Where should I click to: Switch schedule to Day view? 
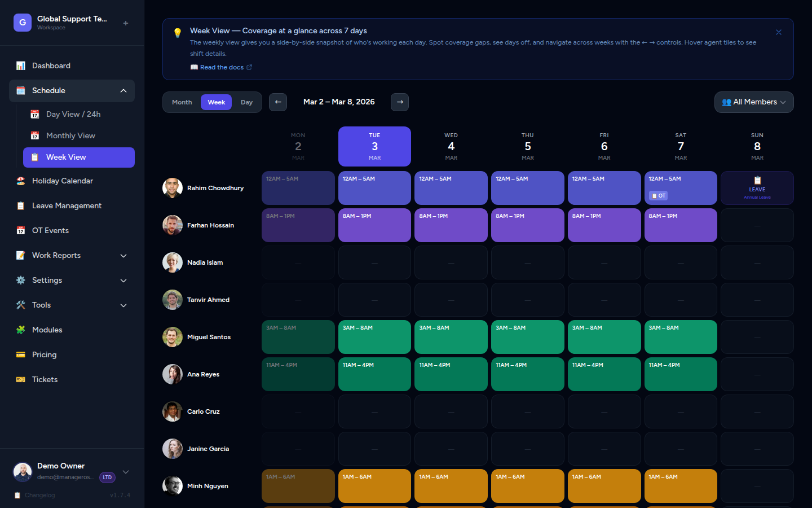246,102
